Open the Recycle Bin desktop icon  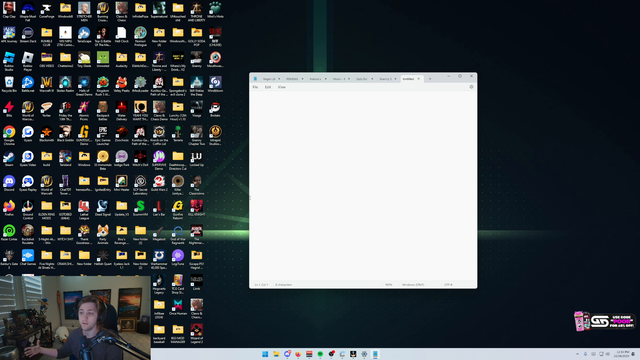pyautogui.click(x=9, y=84)
